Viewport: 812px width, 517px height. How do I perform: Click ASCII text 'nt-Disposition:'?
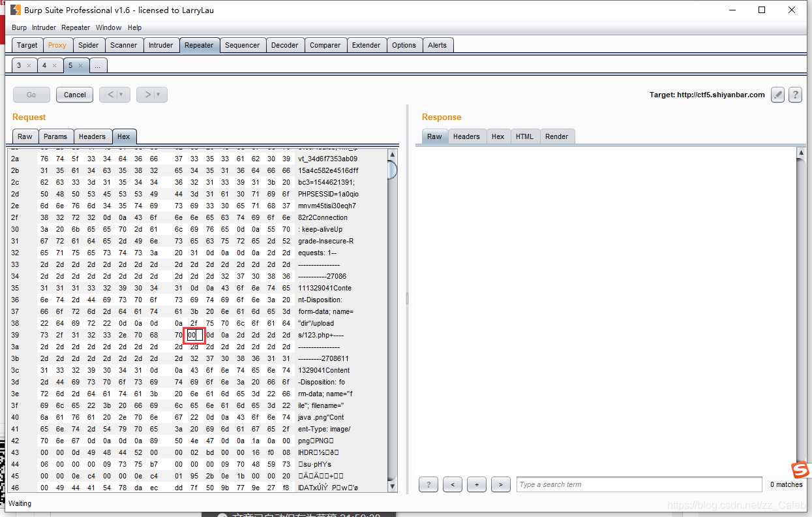tap(320, 300)
